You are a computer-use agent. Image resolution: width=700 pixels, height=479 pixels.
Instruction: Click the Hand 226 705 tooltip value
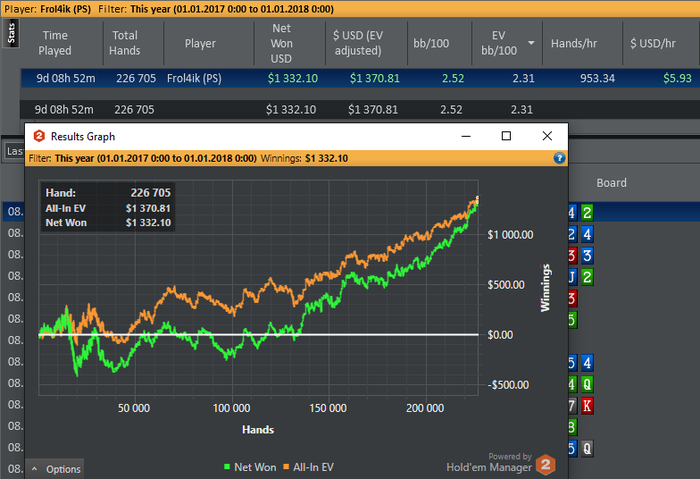[x=150, y=193]
